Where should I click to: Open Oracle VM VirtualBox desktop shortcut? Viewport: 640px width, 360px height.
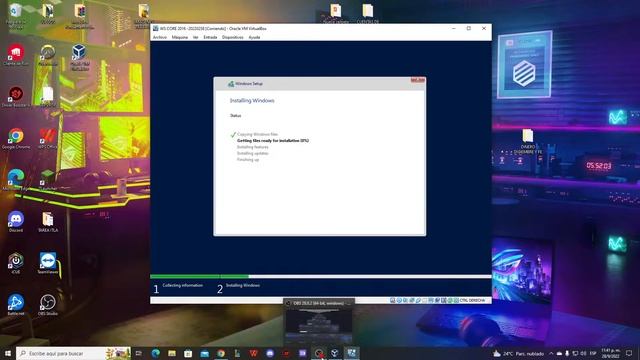pos(80,57)
